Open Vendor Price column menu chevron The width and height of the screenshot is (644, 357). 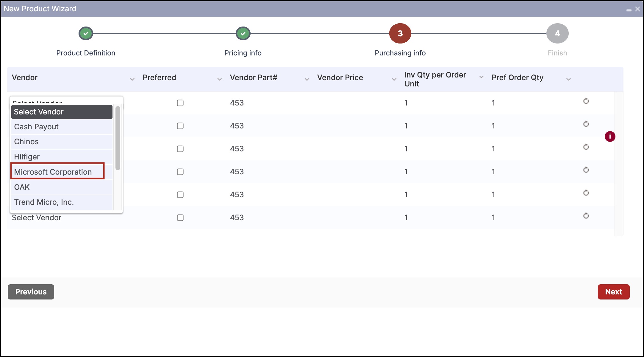[x=394, y=79]
